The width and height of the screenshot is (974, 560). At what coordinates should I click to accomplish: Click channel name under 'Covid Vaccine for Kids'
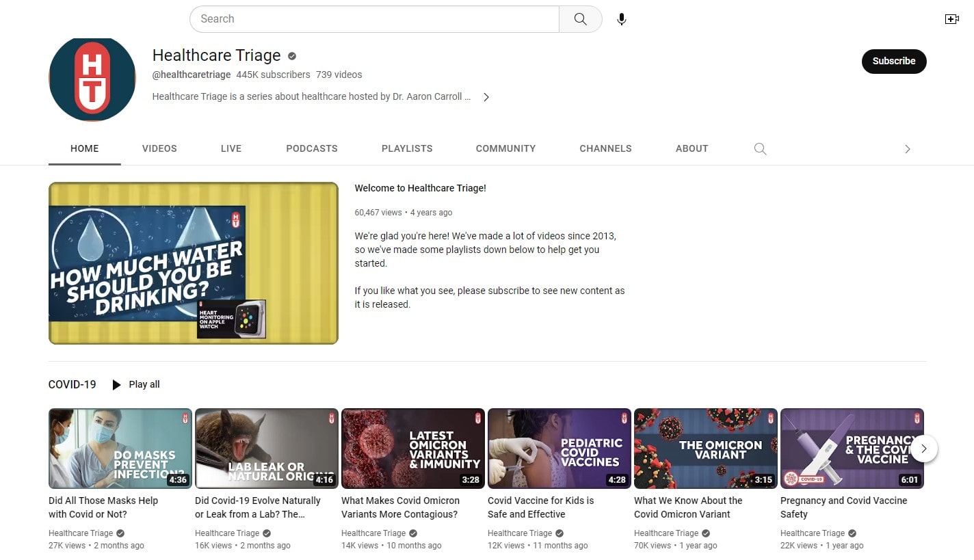click(520, 533)
